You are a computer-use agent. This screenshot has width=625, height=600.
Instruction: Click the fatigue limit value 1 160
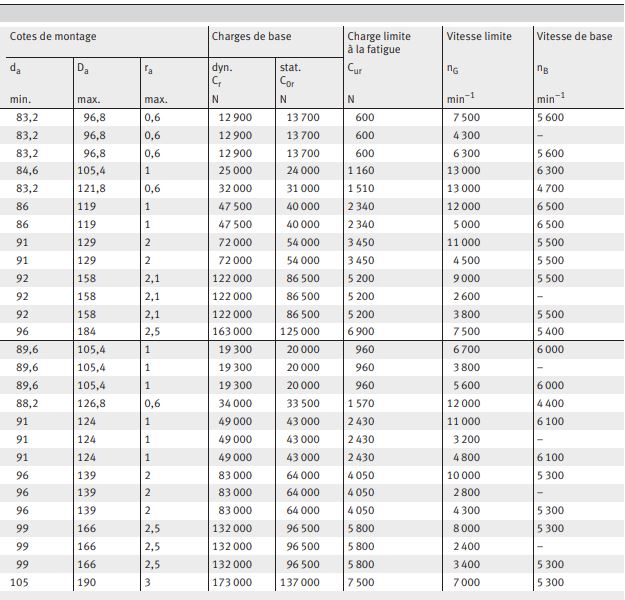click(x=361, y=171)
